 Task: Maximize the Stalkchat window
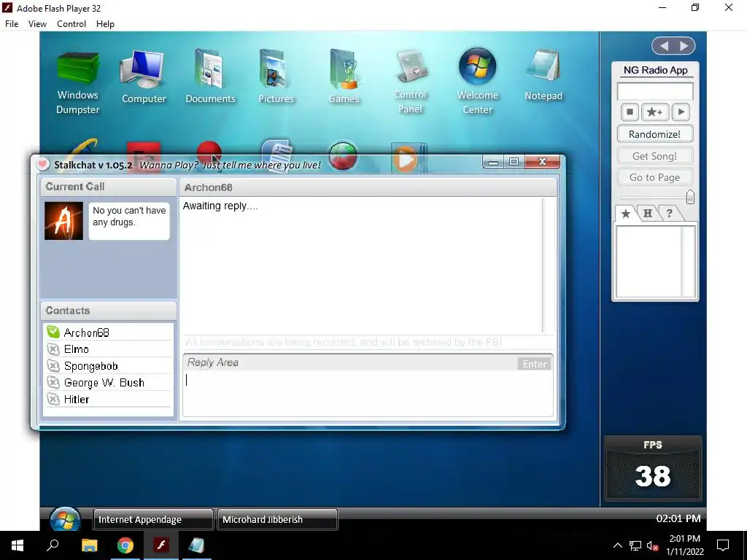pos(514,162)
